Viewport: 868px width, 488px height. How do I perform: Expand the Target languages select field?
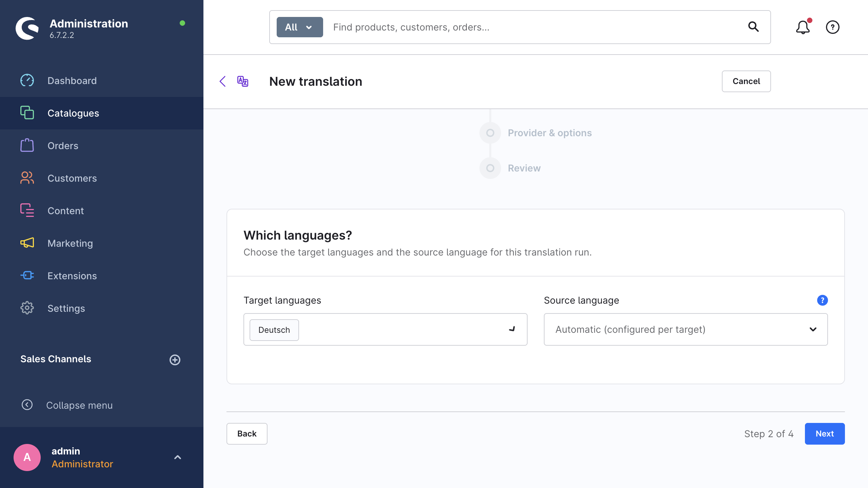(x=385, y=329)
